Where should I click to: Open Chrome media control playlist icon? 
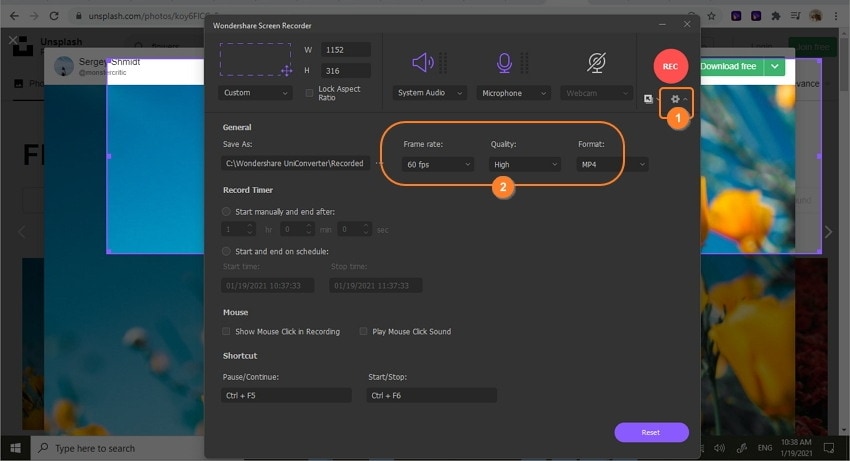click(795, 16)
